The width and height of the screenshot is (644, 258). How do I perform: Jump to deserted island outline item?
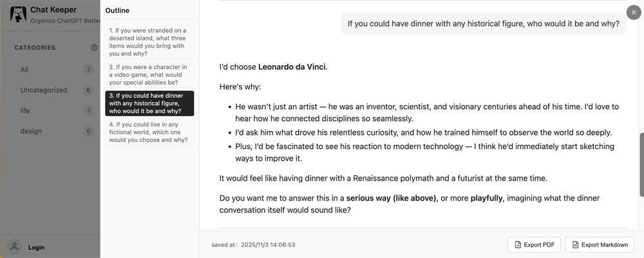(149, 42)
